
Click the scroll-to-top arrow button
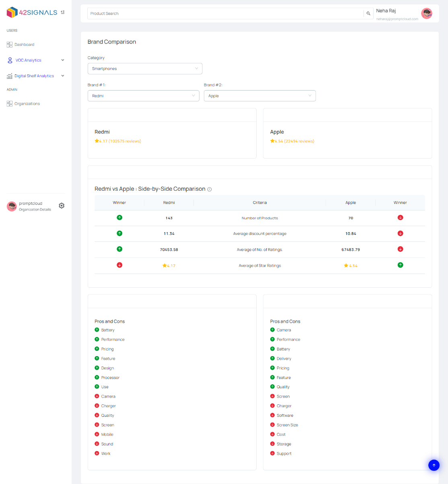pyautogui.click(x=434, y=465)
